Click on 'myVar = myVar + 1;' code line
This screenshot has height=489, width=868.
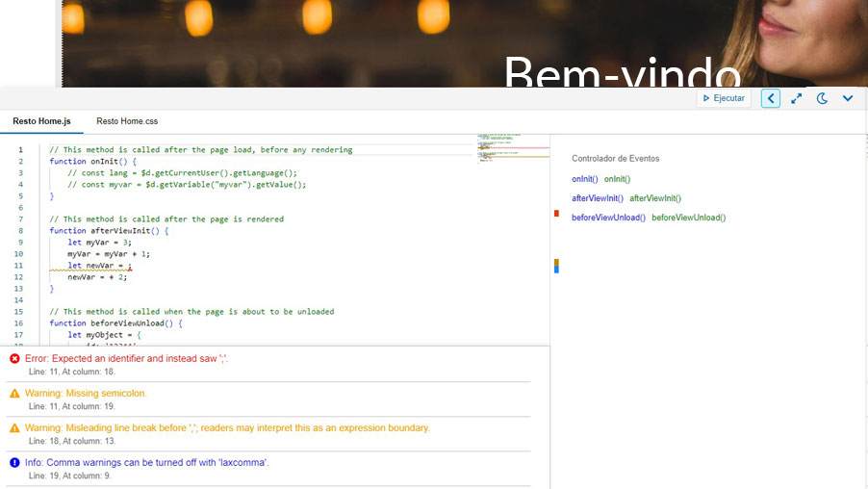[109, 254]
